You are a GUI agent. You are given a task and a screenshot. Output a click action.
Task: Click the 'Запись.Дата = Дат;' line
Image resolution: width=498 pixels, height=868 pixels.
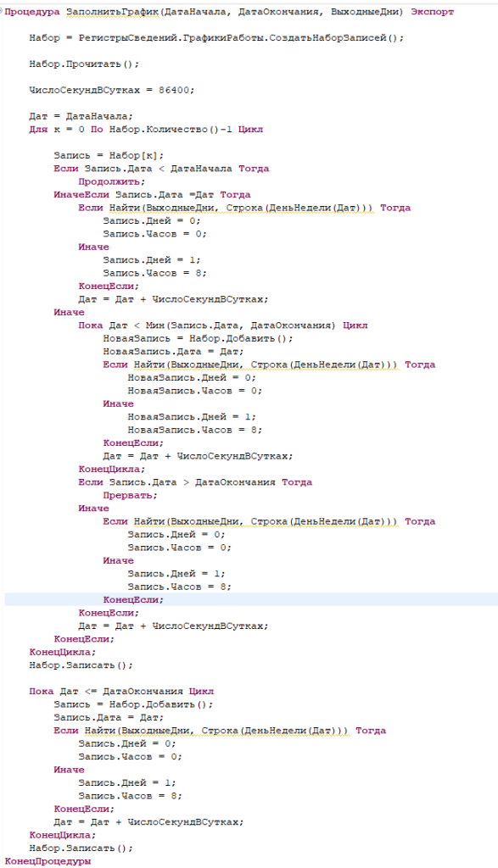pos(109,717)
